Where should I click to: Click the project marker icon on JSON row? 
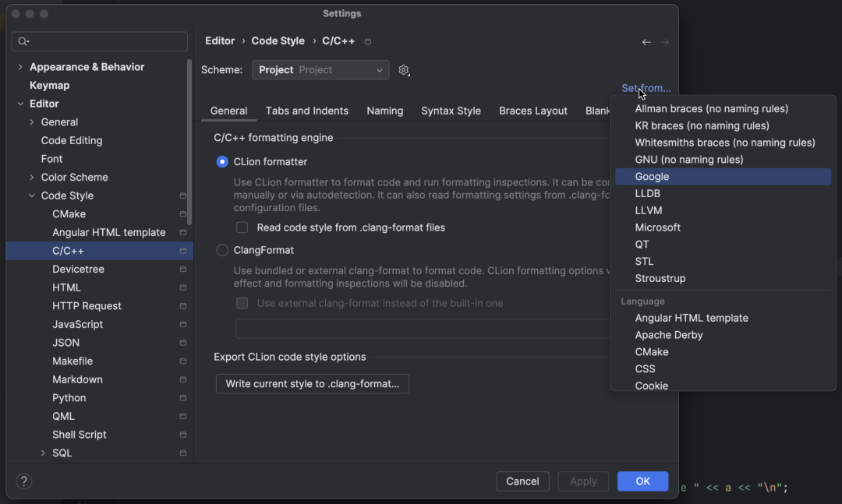182,343
